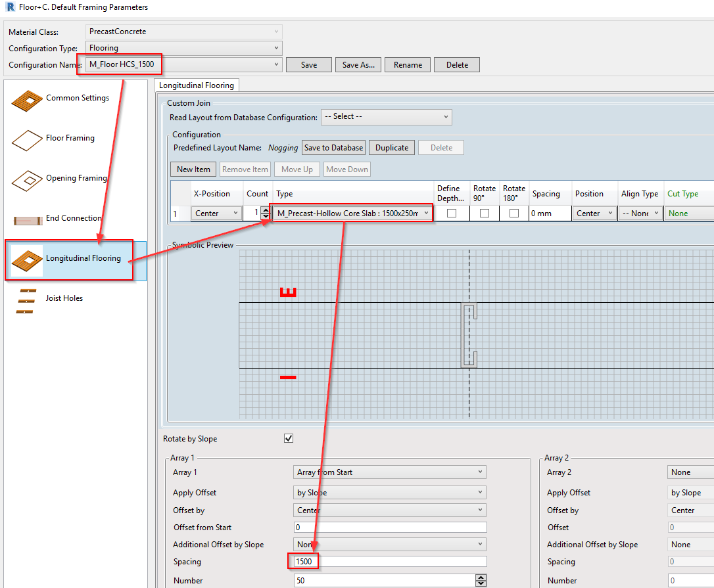714x588 pixels.
Task: Open the X-Position Center dropdown
Action: click(216, 213)
